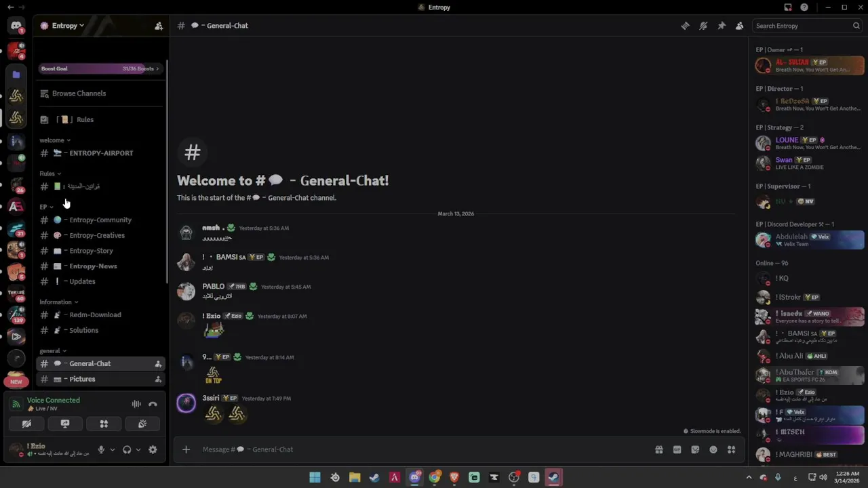Create invite icon on Pictures row
The height and width of the screenshot is (488, 868).
coord(158,380)
